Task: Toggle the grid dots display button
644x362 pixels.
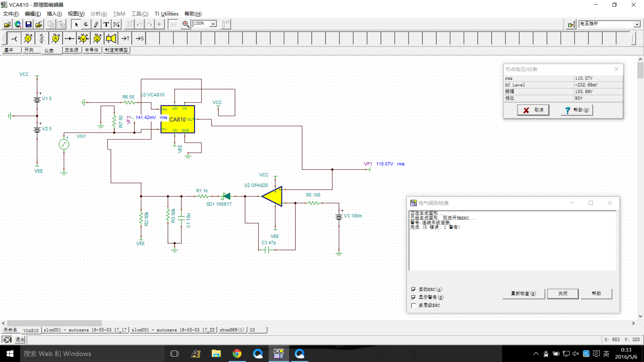Action: 173,24
